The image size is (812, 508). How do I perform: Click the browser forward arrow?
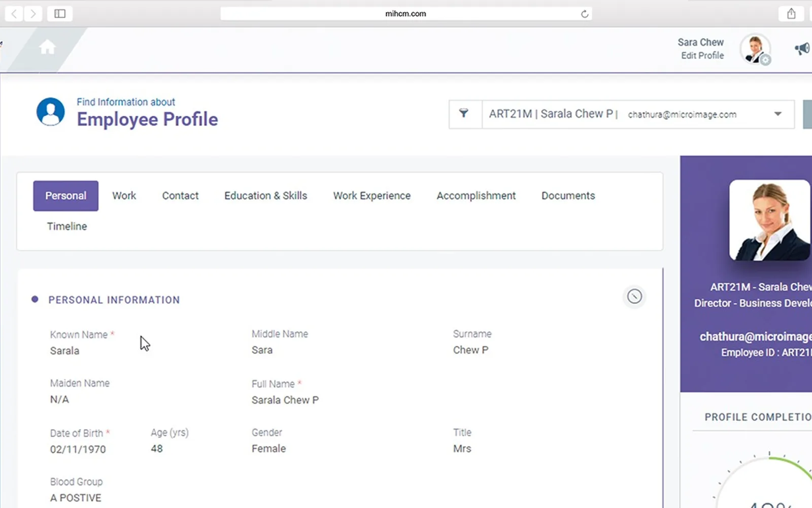tap(33, 14)
